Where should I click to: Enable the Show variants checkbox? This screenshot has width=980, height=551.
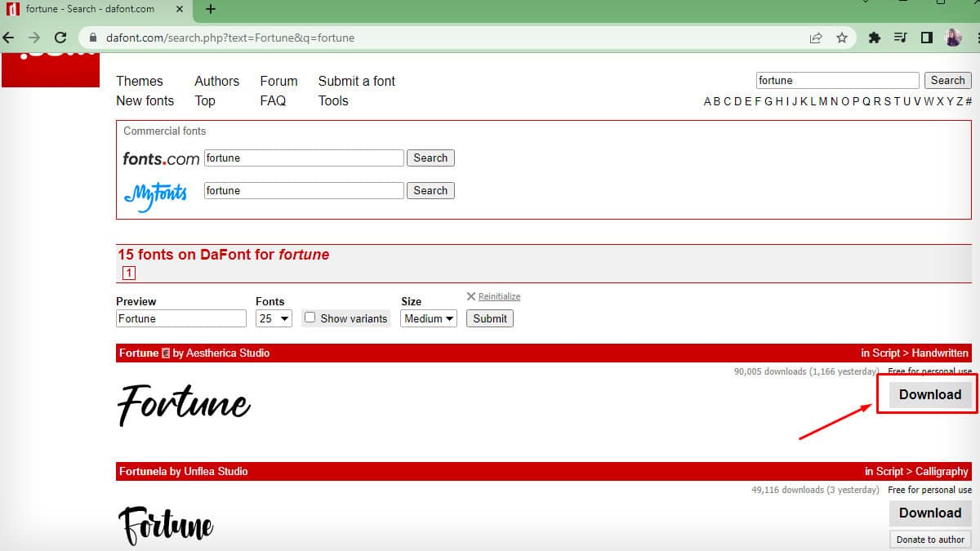[310, 318]
